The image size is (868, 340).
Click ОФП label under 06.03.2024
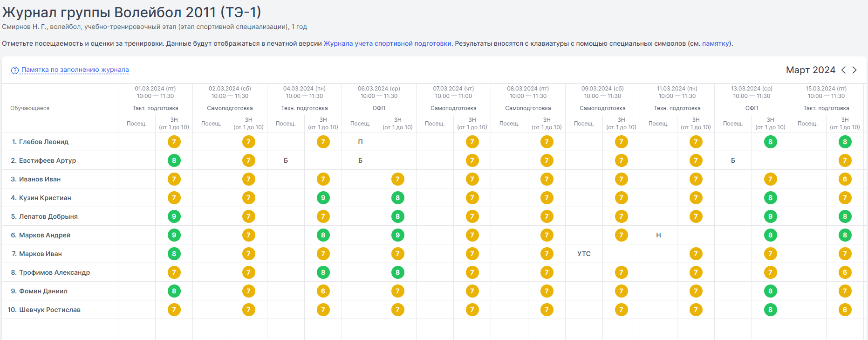[x=379, y=108]
